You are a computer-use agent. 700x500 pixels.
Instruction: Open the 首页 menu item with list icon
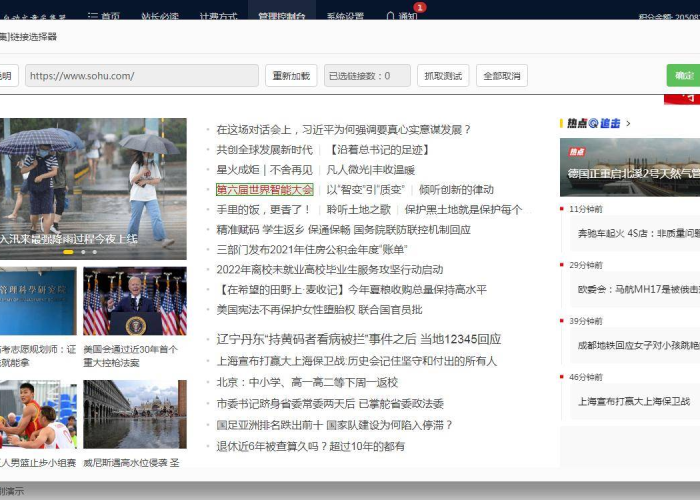point(103,16)
